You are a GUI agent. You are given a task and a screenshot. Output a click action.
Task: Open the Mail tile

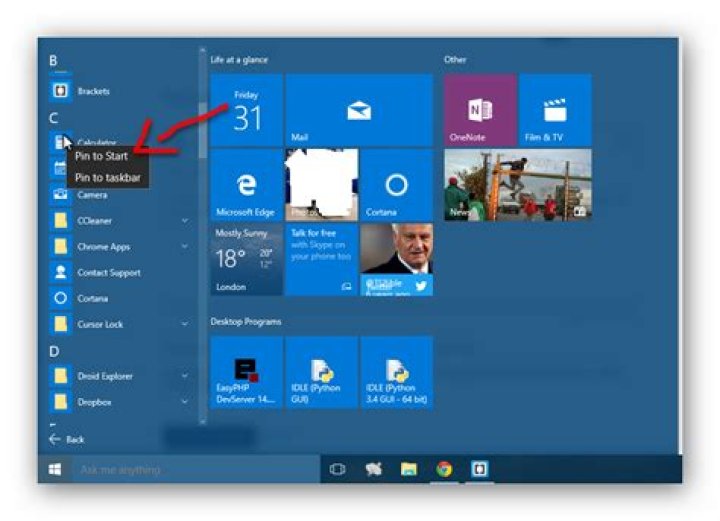[x=360, y=110]
